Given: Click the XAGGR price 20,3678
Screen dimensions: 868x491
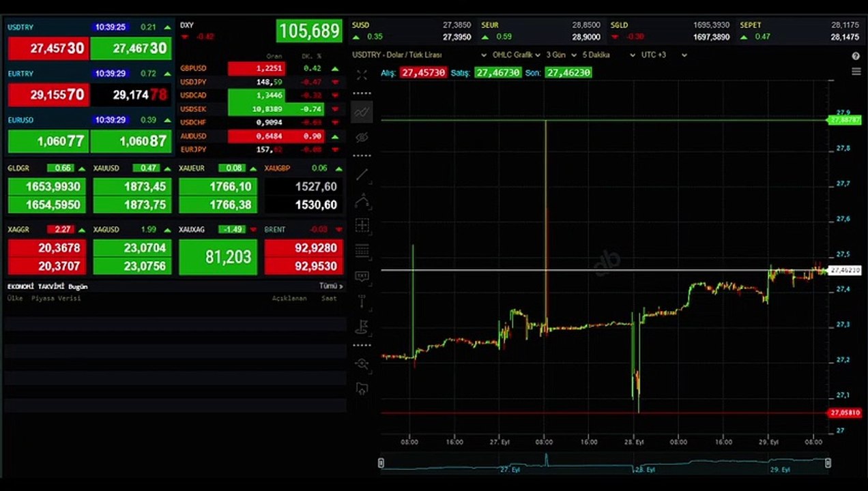Looking at the screenshot, I should (x=47, y=248).
